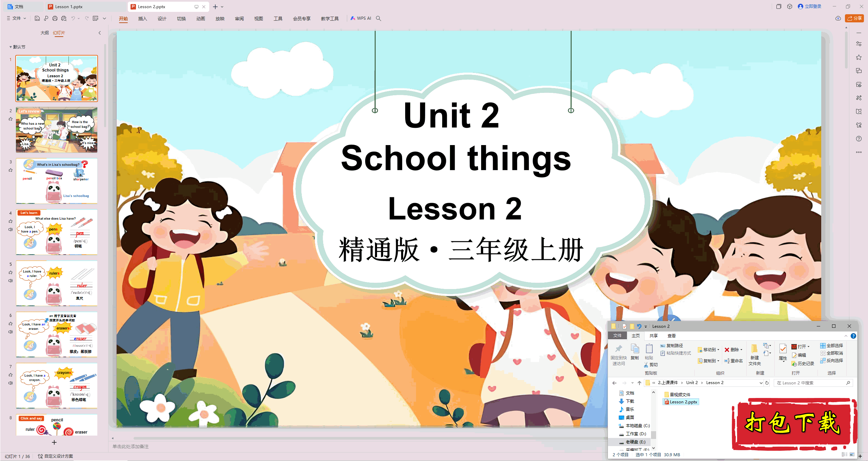868x461 pixels.
Task: Open the WPS search magnifier icon
Action: click(378, 18)
